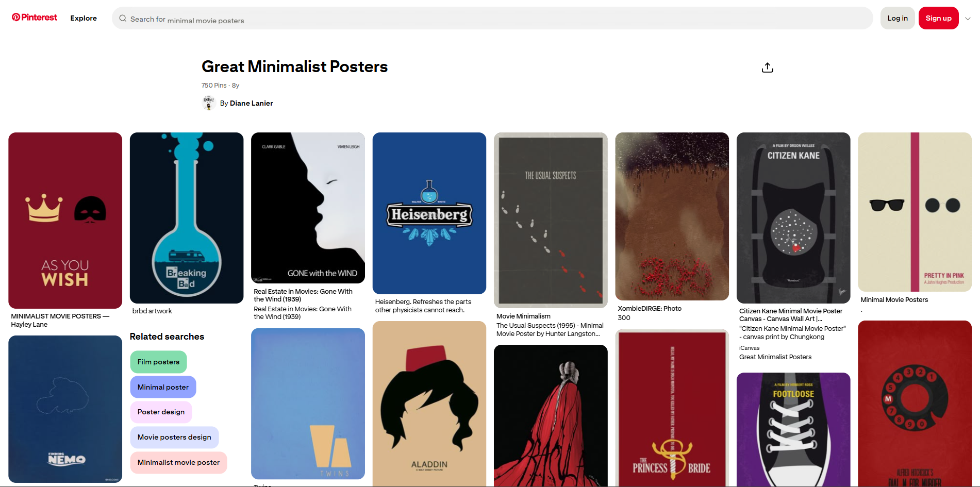The width and height of the screenshot is (980, 487).
Task: Select the Film posters related search chip
Action: click(x=158, y=362)
